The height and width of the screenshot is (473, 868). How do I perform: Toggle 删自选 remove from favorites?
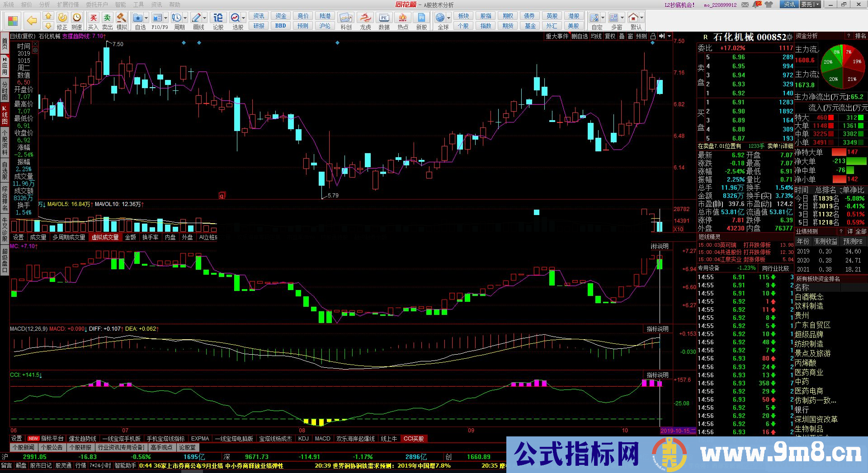pos(580,36)
